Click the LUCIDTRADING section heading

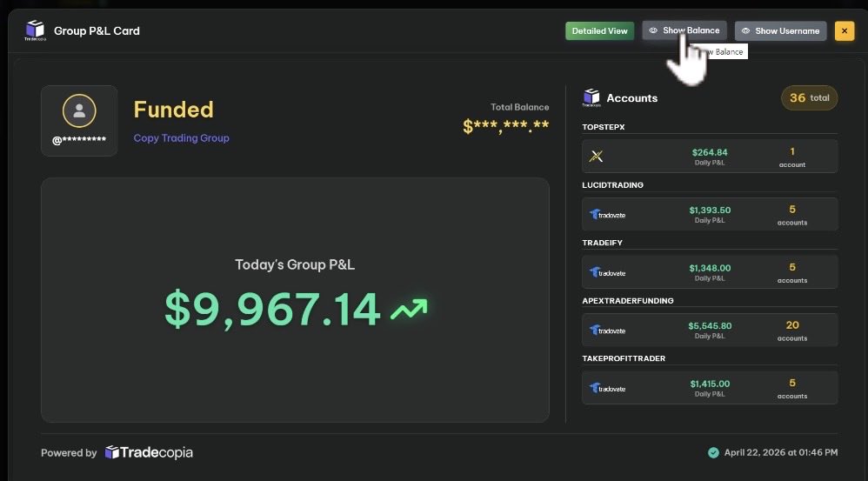point(613,185)
